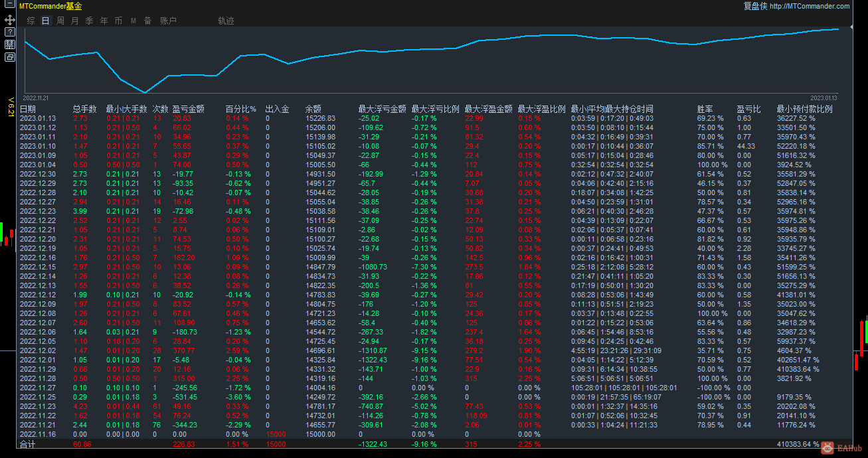Switch to the 周 weekly view tab
868x458 pixels.
click(x=60, y=21)
